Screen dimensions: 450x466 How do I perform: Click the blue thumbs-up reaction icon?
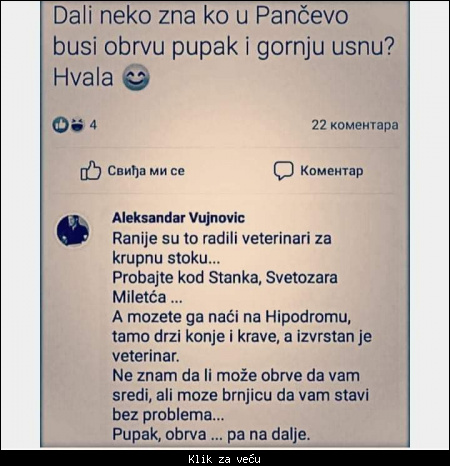[60, 125]
